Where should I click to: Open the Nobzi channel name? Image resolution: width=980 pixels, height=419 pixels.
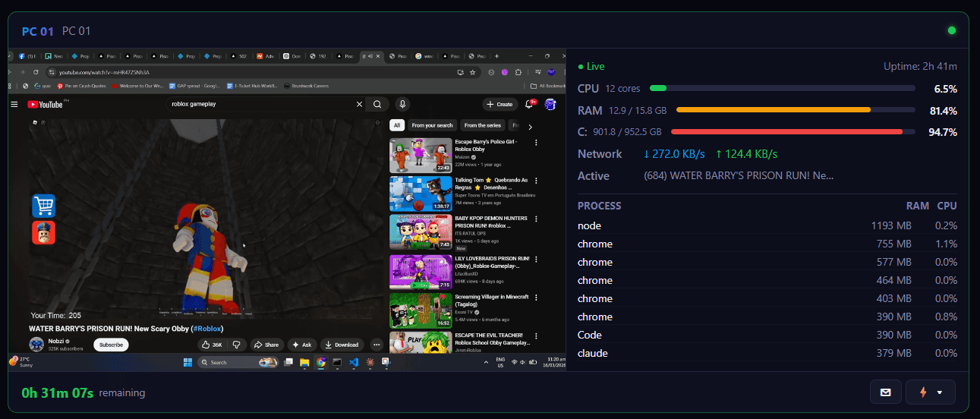coord(58,341)
